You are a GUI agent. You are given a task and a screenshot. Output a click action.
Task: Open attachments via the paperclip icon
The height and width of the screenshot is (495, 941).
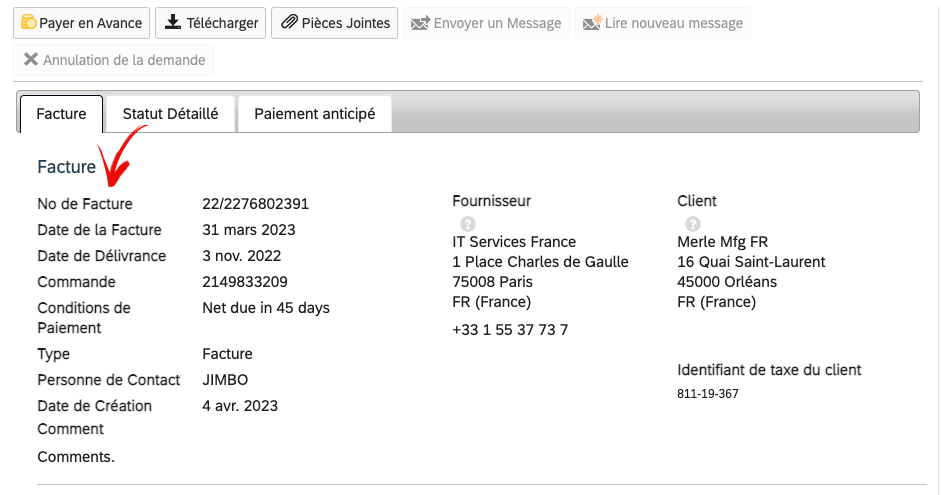pyautogui.click(x=289, y=22)
